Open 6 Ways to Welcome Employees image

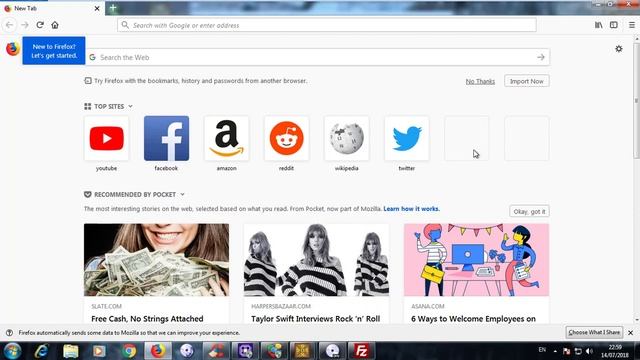pyautogui.click(x=476, y=260)
